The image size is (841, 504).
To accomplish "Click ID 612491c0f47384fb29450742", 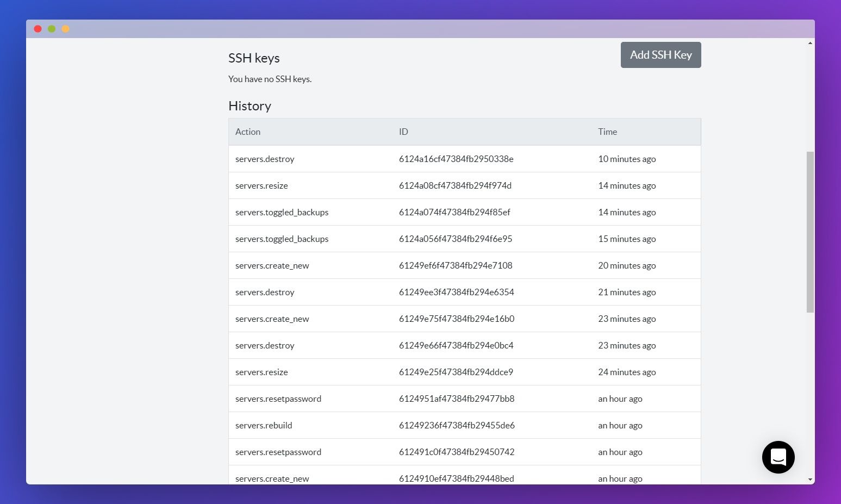I will click(x=457, y=452).
